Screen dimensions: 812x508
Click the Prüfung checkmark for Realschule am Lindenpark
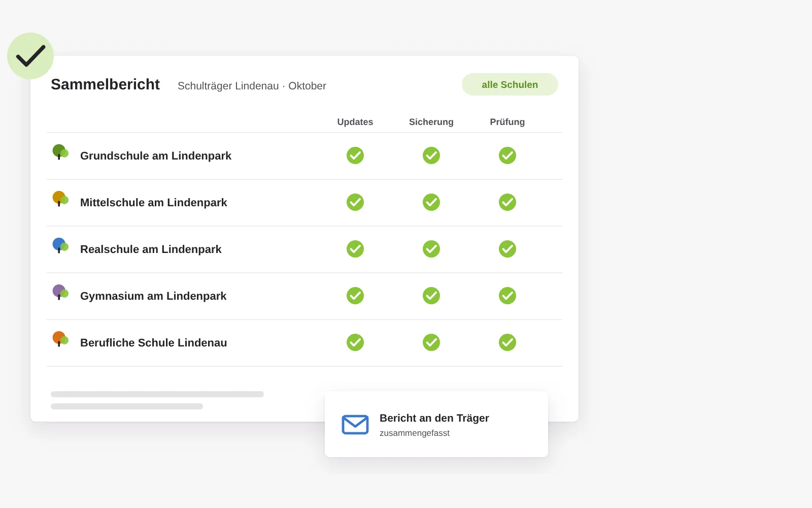point(507,249)
